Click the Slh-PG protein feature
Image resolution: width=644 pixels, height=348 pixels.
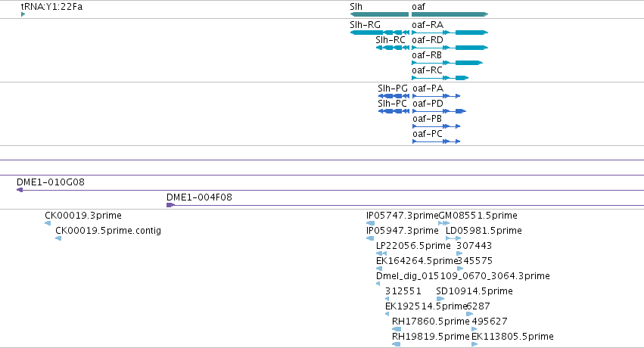394,96
